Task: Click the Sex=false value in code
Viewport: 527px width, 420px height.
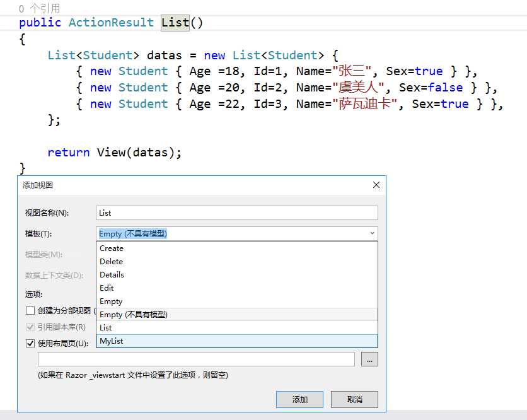Action: [431, 88]
